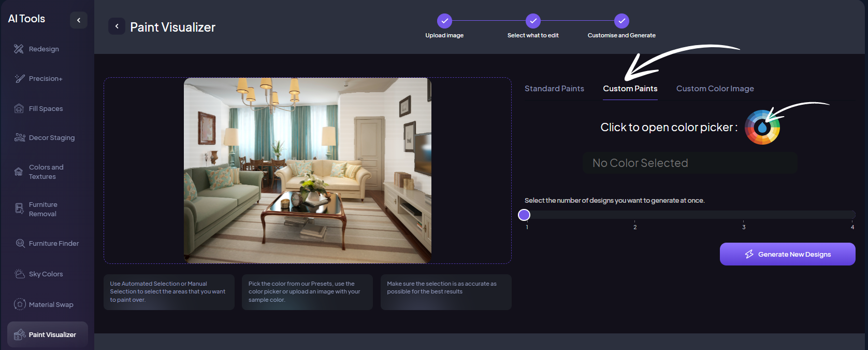
Task: Click the Redesign icon in sidebar
Action: 19,49
